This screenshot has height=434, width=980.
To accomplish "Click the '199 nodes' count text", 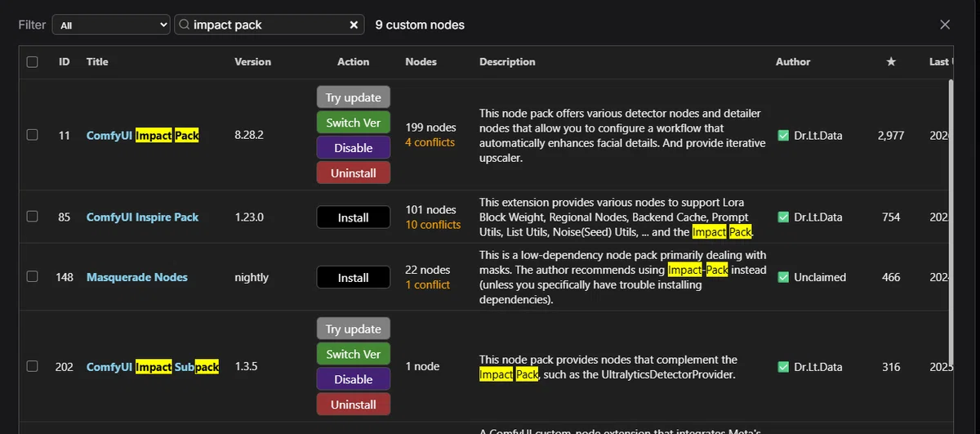I will click(431, 128).
